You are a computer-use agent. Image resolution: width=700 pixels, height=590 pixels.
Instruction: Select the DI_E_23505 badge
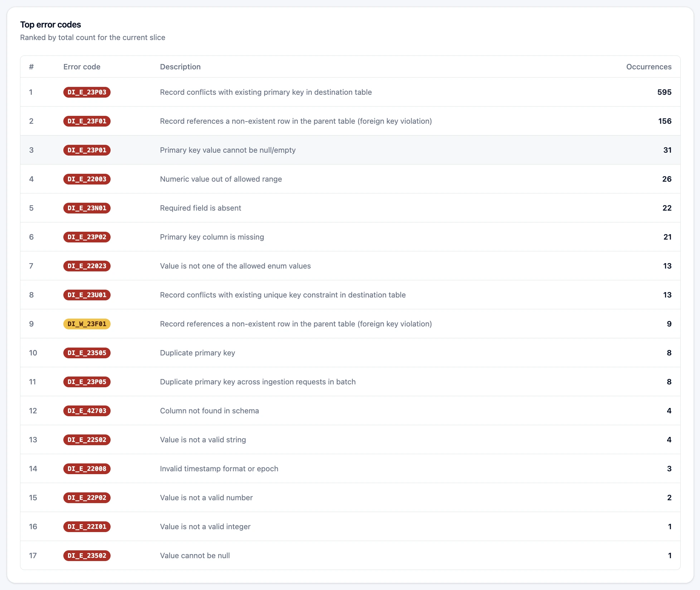(x=87, y=353)
